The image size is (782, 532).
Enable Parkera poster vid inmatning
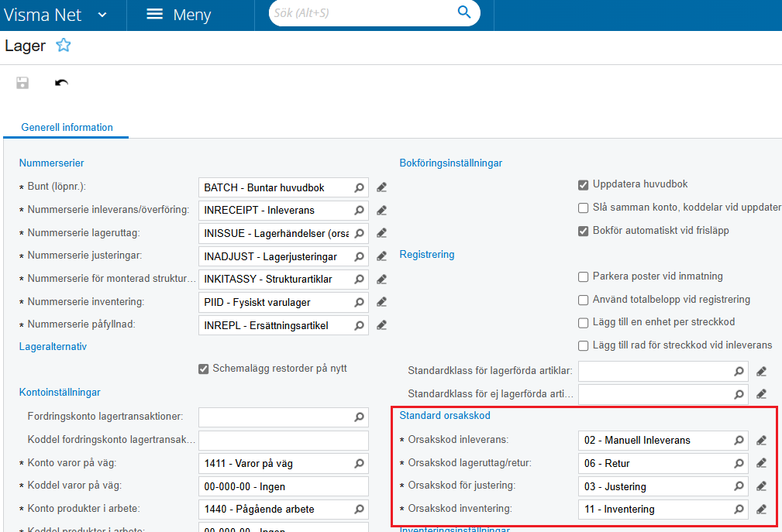[583, 277]
